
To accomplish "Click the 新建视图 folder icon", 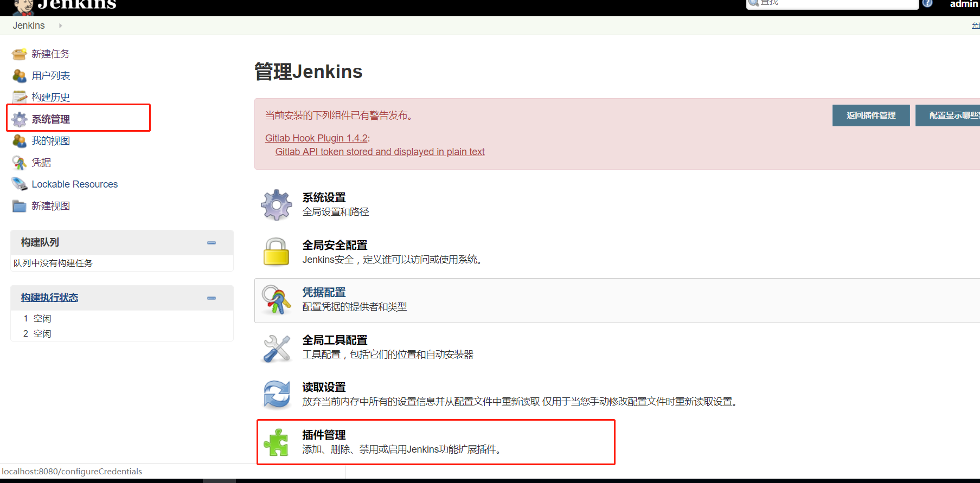I will (20, 205).
